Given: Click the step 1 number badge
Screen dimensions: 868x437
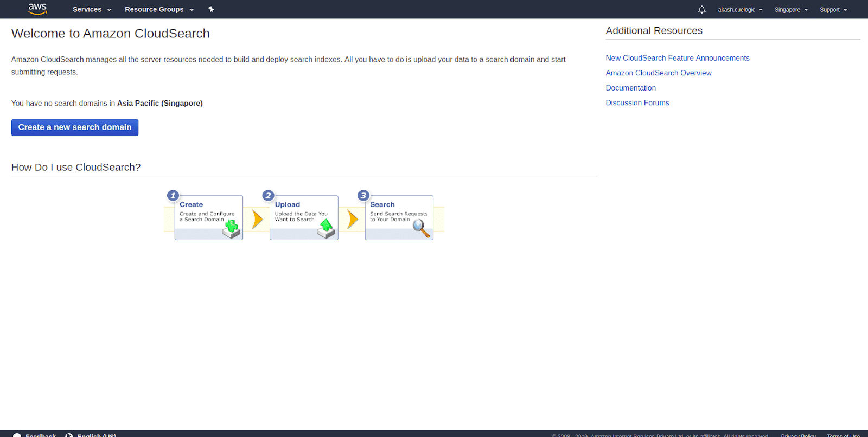Looking at the screenshot, I should pos(173,196).
